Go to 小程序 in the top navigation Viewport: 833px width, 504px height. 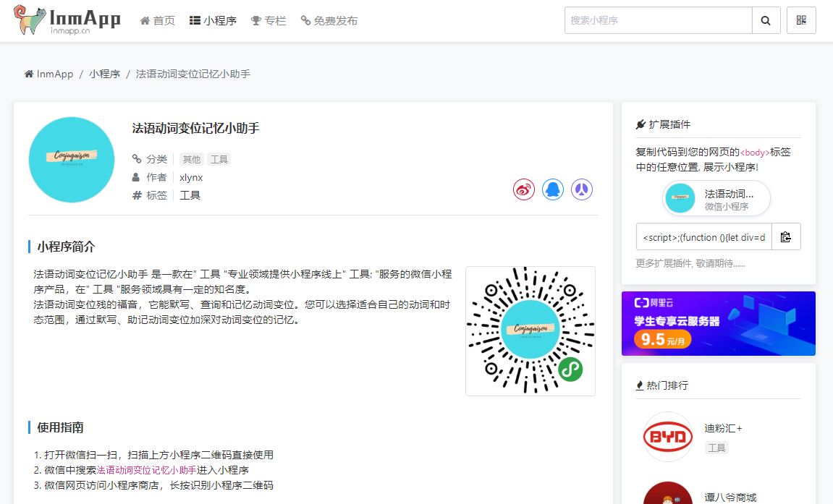pyautogui.click(x=213, y=21)
